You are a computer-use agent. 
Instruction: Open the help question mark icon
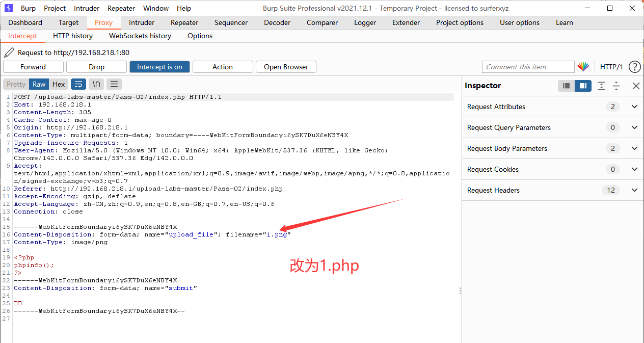tap(634, 67)
